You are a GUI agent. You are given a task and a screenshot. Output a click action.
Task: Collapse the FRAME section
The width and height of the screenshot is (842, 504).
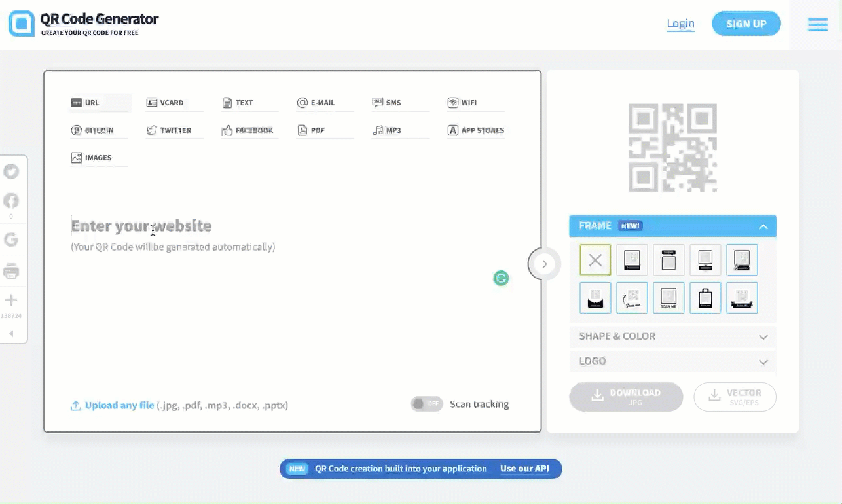[x=672, y=226]
